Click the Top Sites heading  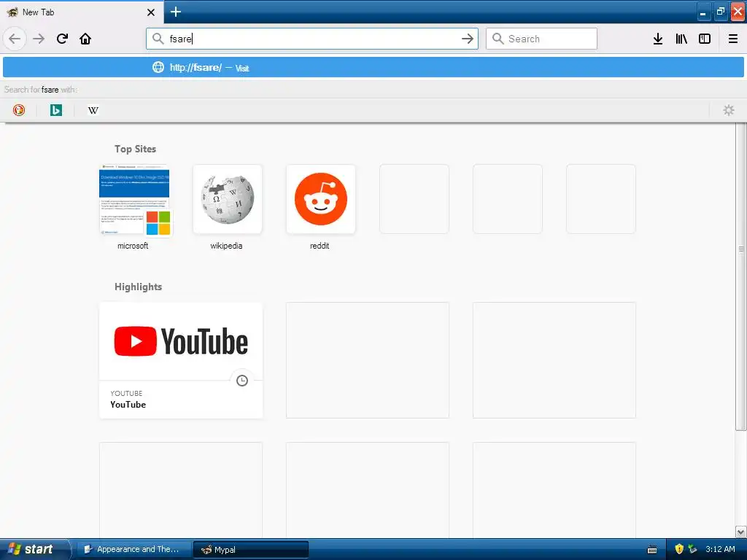point(135,149)
